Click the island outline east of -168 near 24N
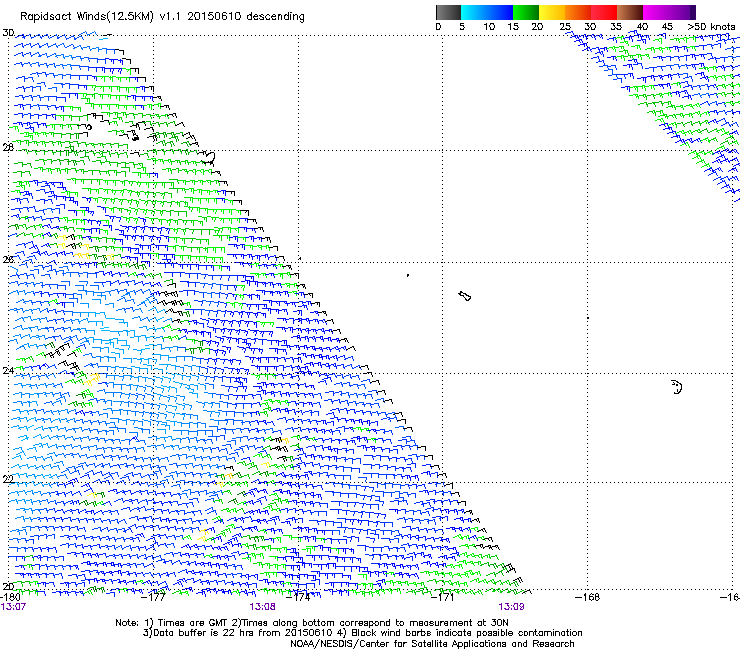This screenshot has height=650, width=740. pos(677,387)
